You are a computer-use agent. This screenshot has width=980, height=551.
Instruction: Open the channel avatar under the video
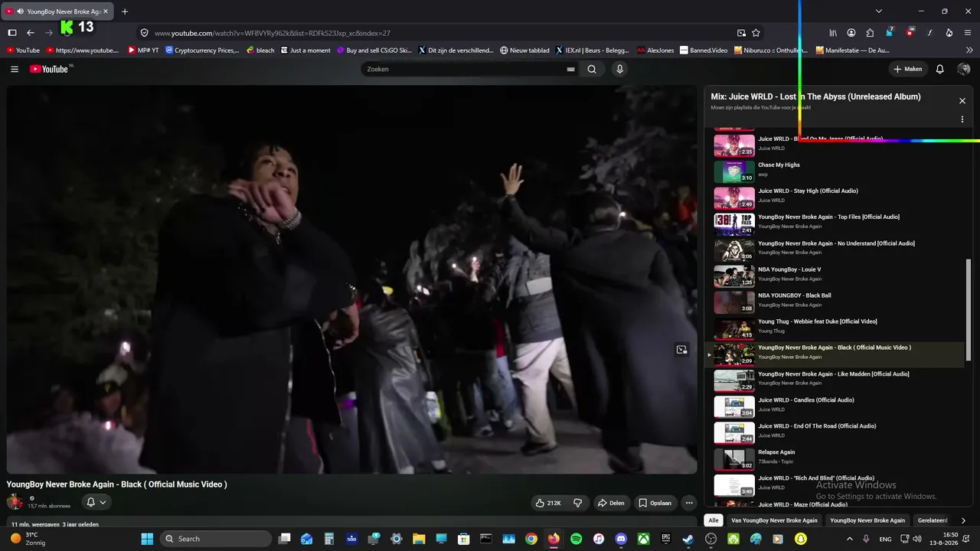click(x=15, y=502)
